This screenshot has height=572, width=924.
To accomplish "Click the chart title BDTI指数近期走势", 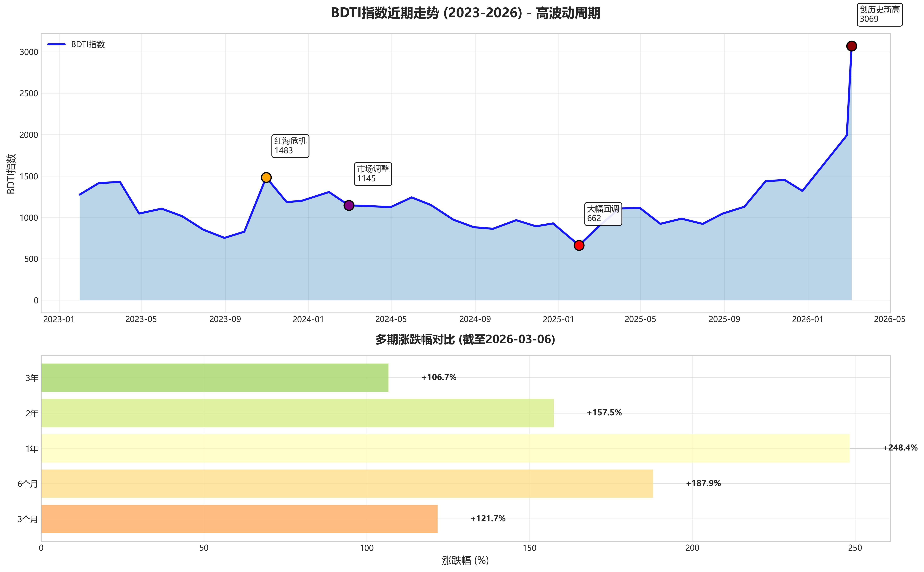I will point(465,13).
